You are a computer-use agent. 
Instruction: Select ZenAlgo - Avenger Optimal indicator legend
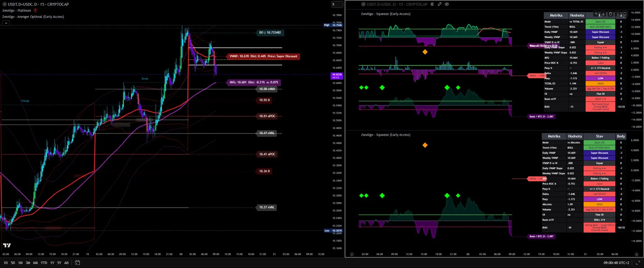coord(33,17)
